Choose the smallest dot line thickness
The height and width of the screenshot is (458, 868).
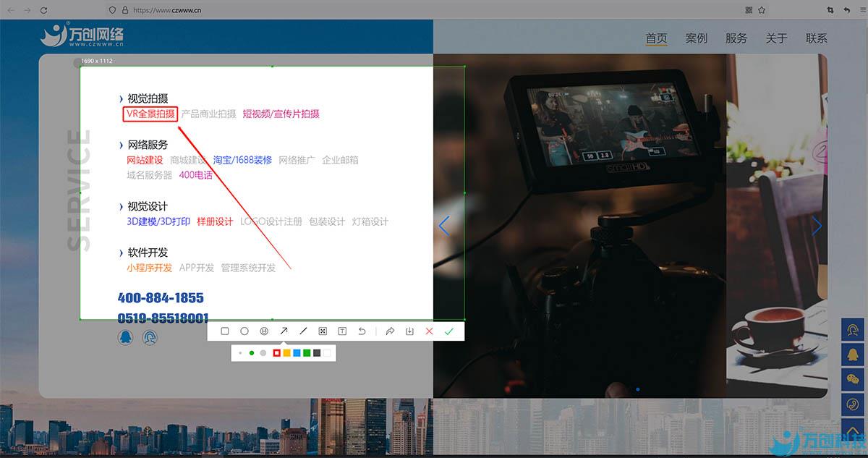tap(240, 353)
